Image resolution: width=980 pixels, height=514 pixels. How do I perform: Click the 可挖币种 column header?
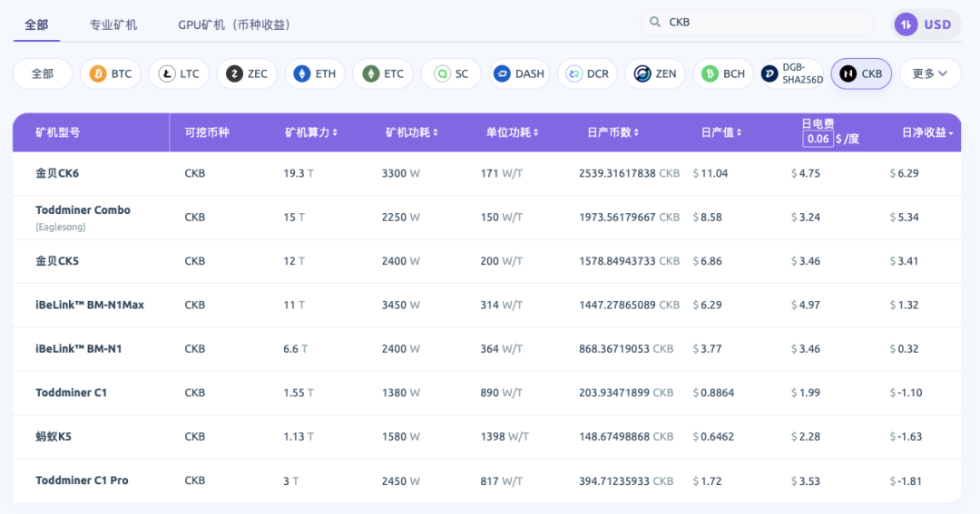point(207,132)
